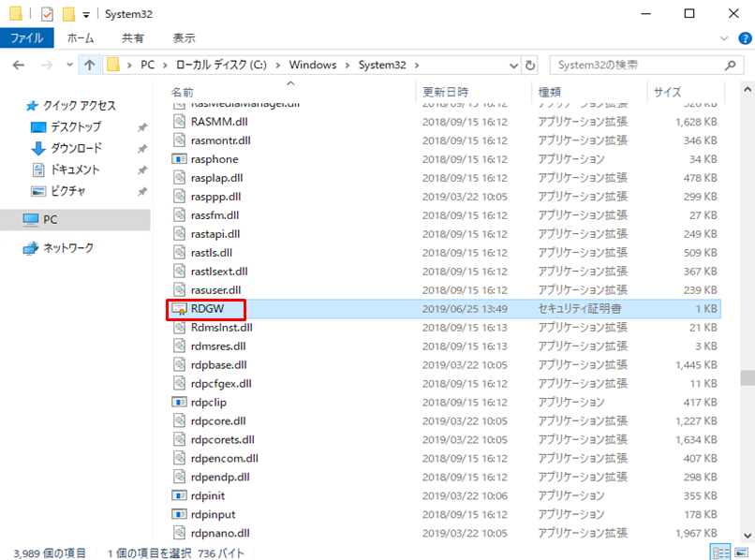Select the rdpencom.dll file name

click(225, 459)
